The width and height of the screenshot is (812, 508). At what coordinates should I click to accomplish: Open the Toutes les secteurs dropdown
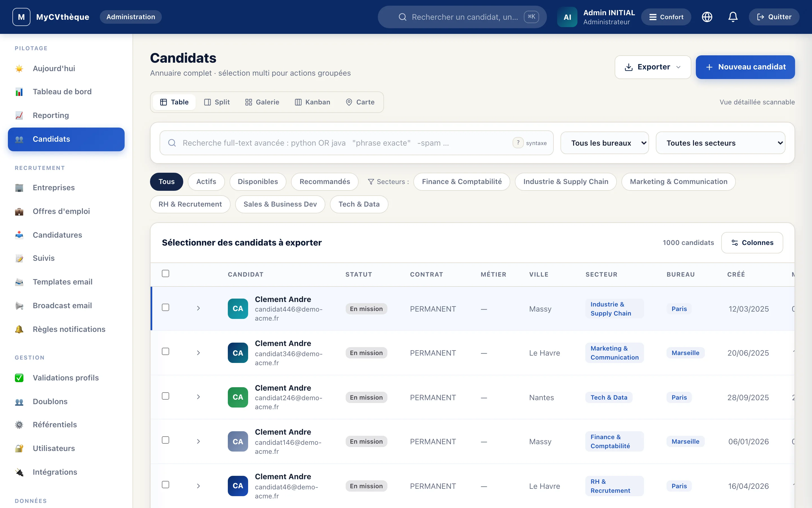(720, 143)
